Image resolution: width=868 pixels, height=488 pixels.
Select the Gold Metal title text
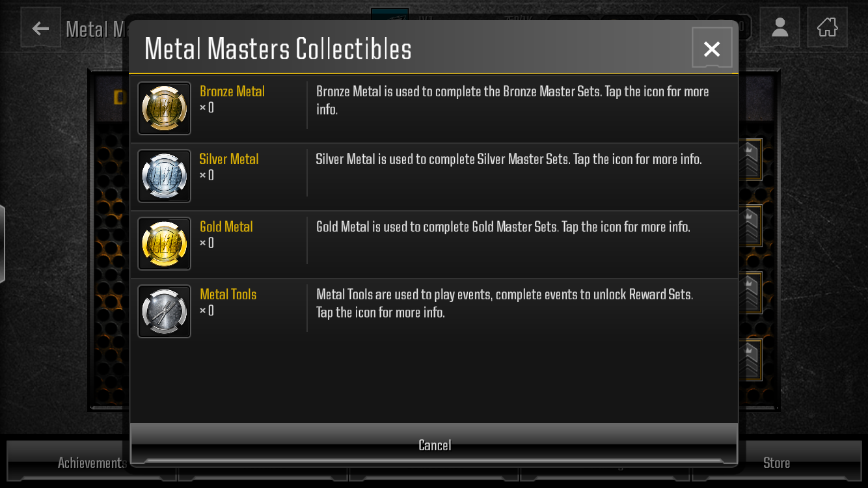point(226,226)
